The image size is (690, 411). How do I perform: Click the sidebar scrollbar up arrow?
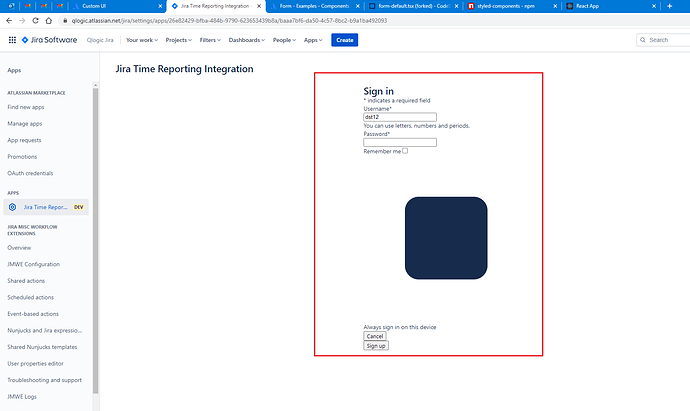pyautogui.click(x=95, y=85)
